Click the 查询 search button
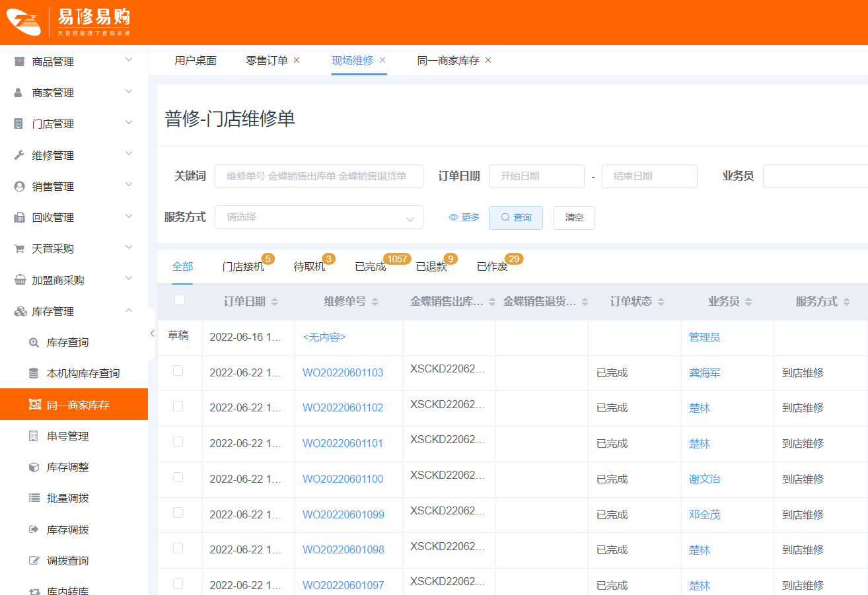This screenshot has height=595, width=868. pyautogui.click(x=515, y=217)
